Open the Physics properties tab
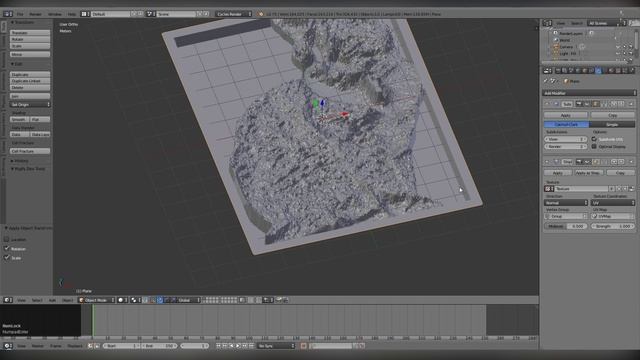 632,71
